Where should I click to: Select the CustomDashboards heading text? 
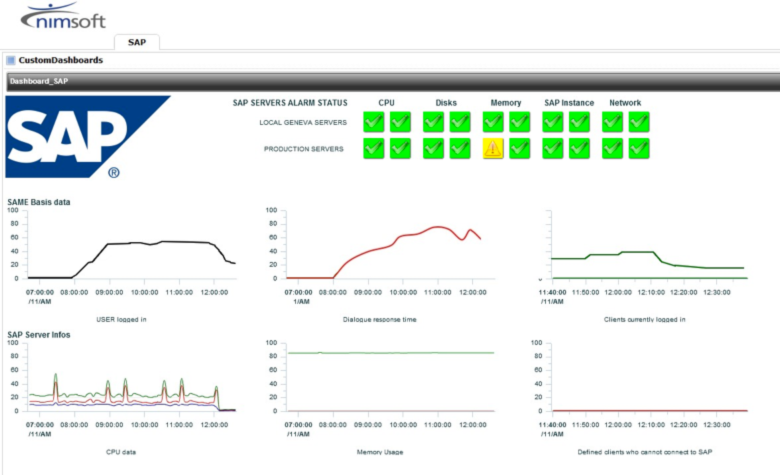61,60
